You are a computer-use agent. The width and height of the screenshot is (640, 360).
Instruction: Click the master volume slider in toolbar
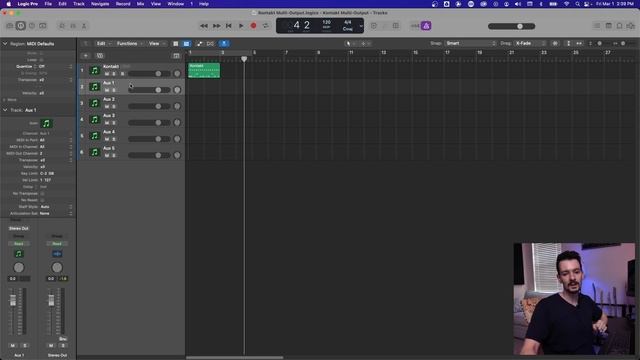[x=511, y=26]
